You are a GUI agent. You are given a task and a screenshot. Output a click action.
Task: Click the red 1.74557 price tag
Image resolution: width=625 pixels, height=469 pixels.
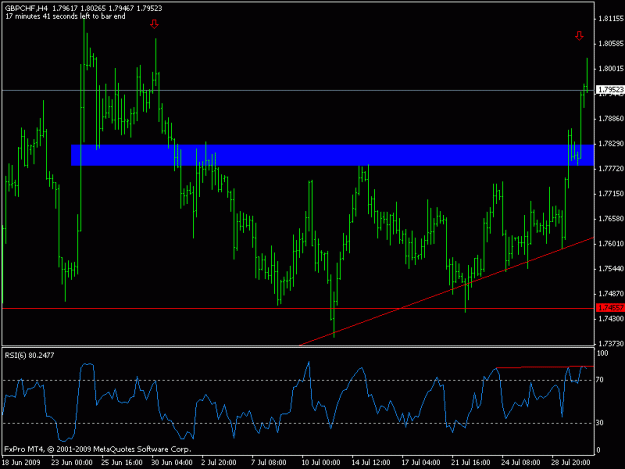610,308
